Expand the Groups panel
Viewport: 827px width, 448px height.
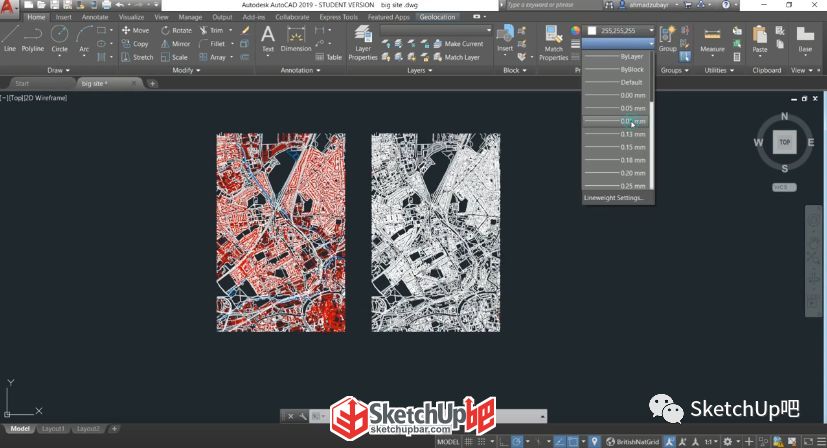click(x=675, y=70)
